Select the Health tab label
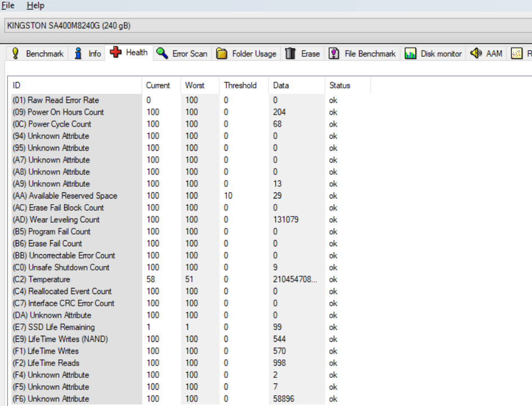 click(x=137, y=52)
